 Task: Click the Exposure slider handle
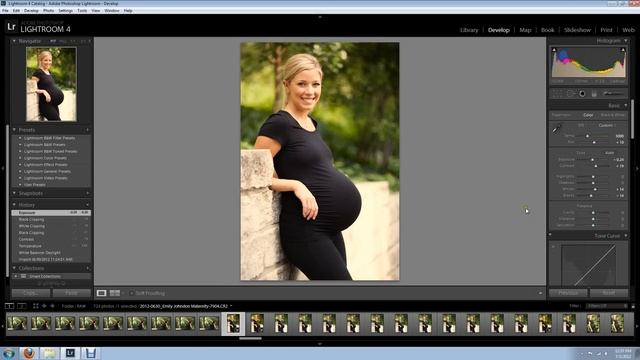pos(592,160)
